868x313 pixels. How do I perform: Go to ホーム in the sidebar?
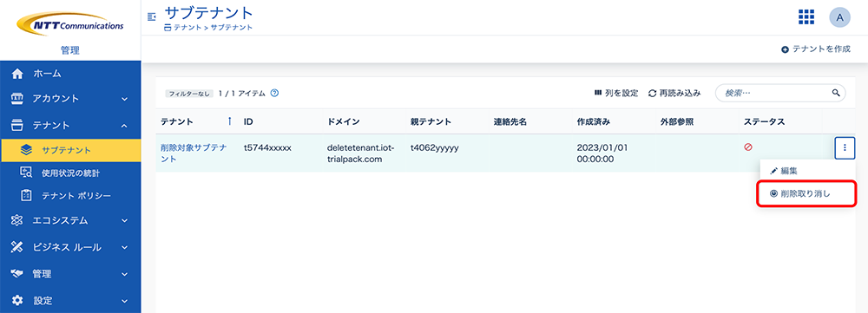70,73
